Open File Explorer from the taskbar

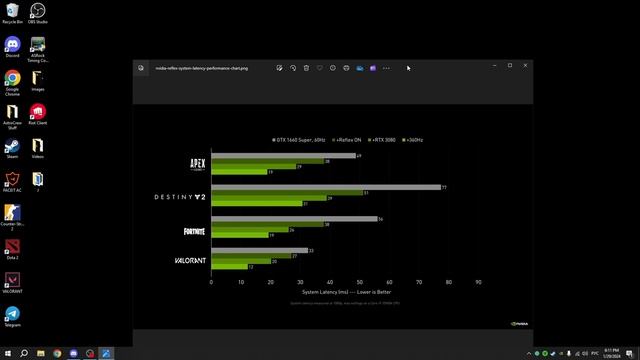point(40,353)
